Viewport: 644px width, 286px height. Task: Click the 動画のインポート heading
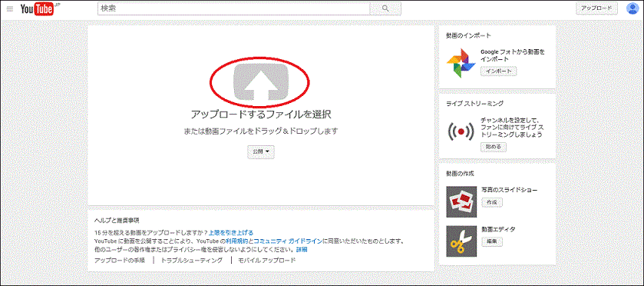(x=468, y=35)
